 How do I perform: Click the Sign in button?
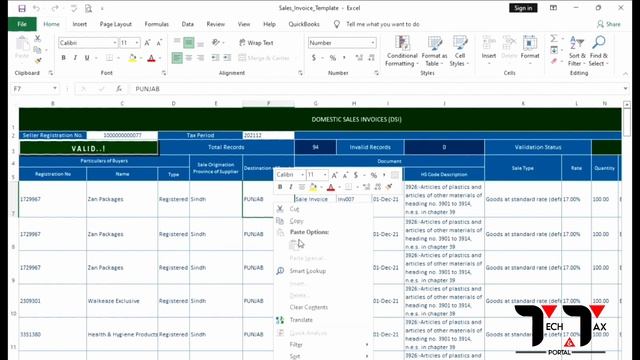[x=523, y=8]
